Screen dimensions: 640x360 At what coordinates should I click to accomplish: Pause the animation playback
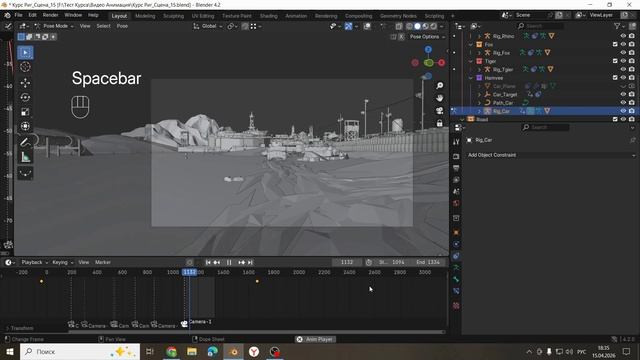click(x=229, y=262)
